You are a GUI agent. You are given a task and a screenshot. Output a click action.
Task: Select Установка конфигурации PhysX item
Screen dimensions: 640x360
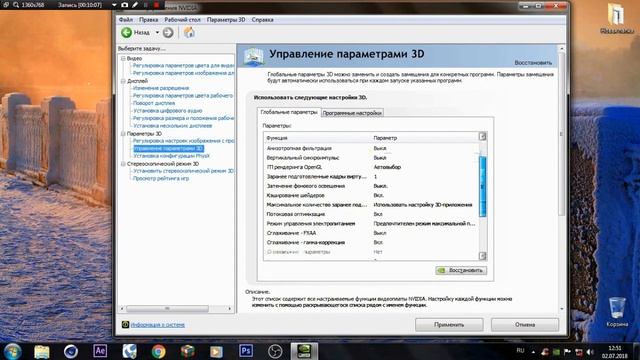tap(171, 156)
